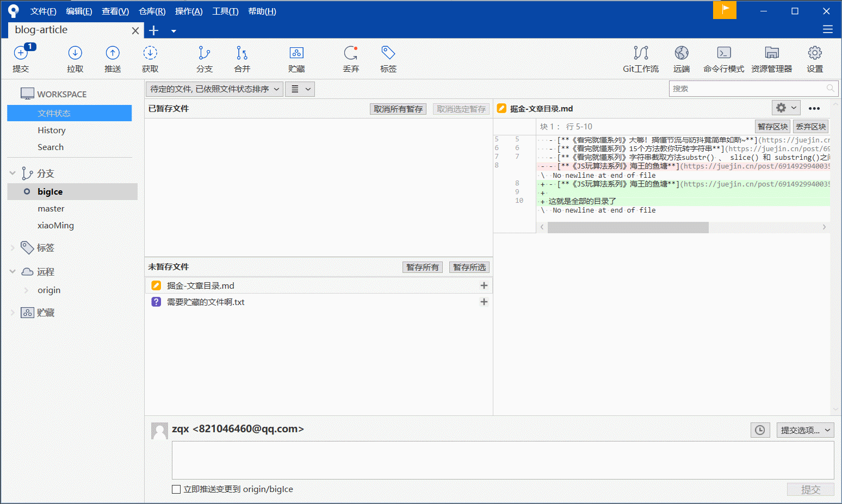
Task: Expand the 标签 section in sidebar
Action: tap(13, 248)
